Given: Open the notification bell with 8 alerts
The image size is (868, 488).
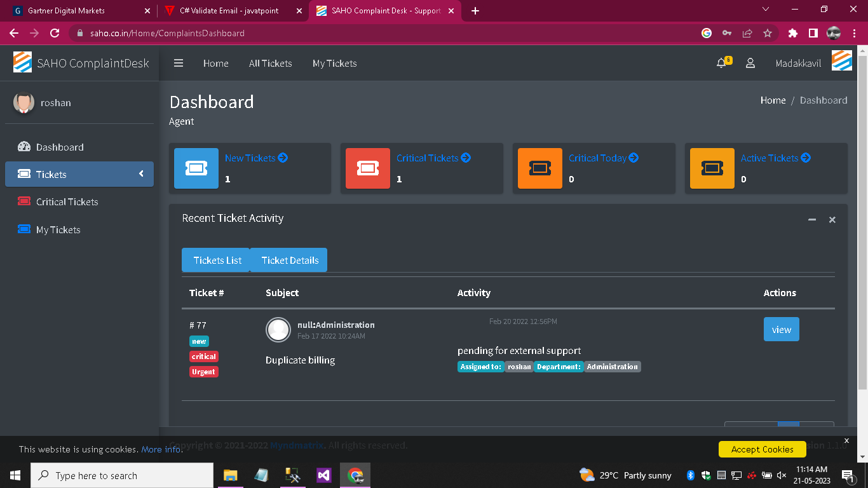Looking at the screenshot, I should [721, 64].
